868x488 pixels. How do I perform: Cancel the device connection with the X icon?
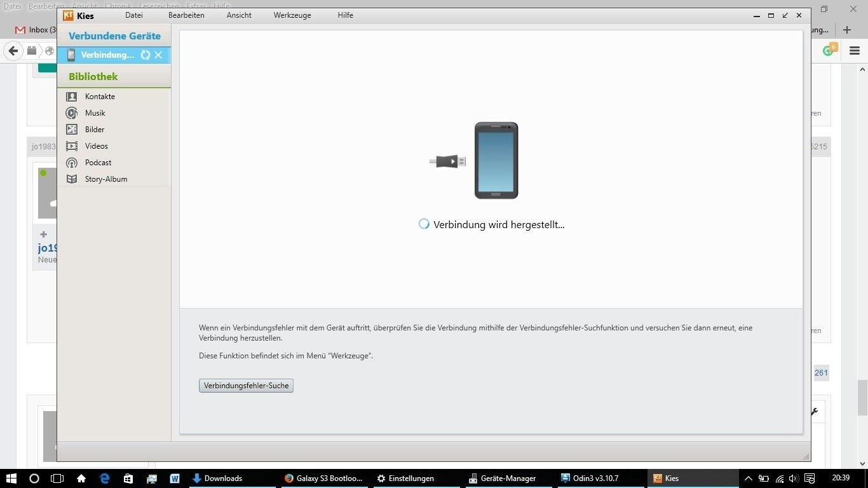[x=159, y=55]
